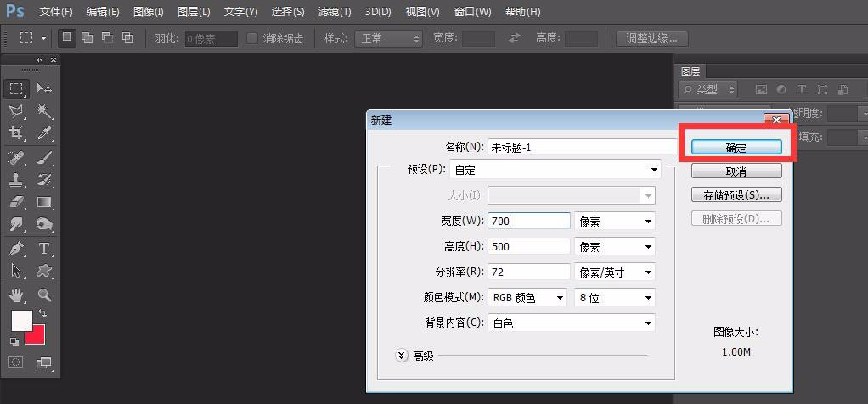This screenshot has height=404, width=868.
Task: Select the Brush tool
Action: (43, 159)
